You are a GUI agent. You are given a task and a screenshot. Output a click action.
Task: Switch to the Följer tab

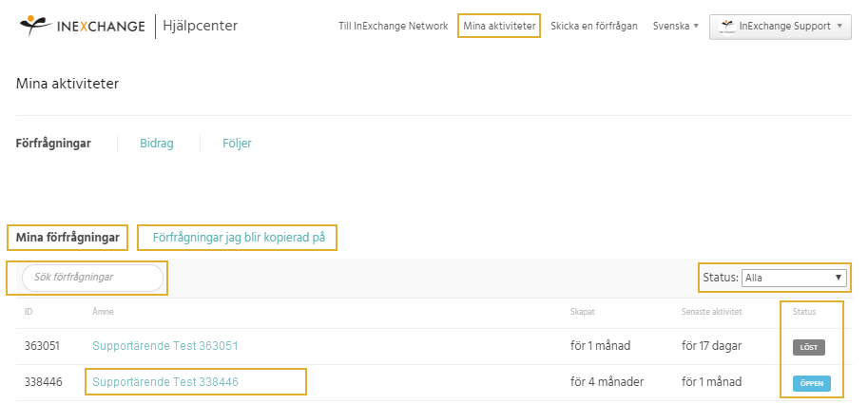pyautogui.click(x=237, y=144)
